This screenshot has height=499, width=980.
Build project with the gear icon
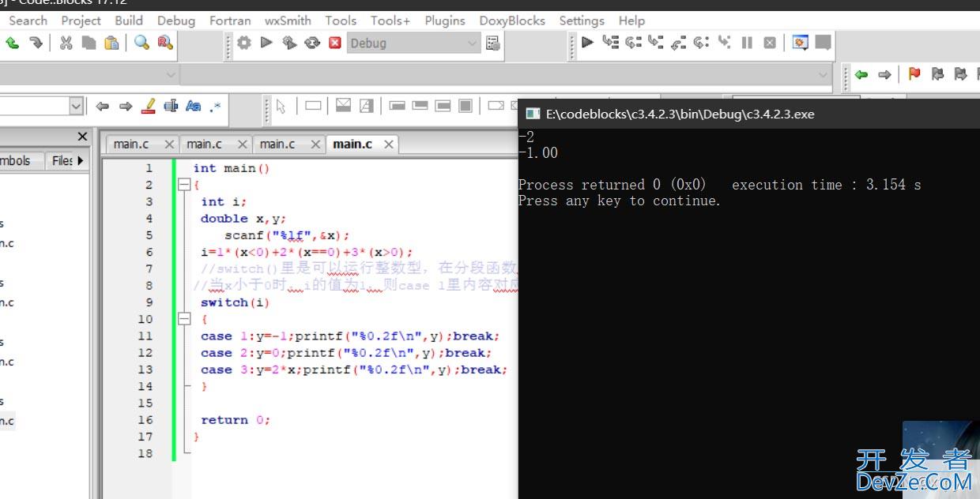click(244, 43)
